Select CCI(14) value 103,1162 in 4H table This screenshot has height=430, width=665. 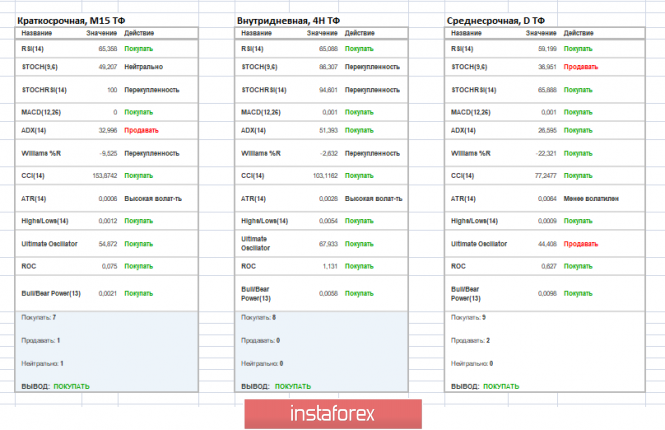point(325,176)
